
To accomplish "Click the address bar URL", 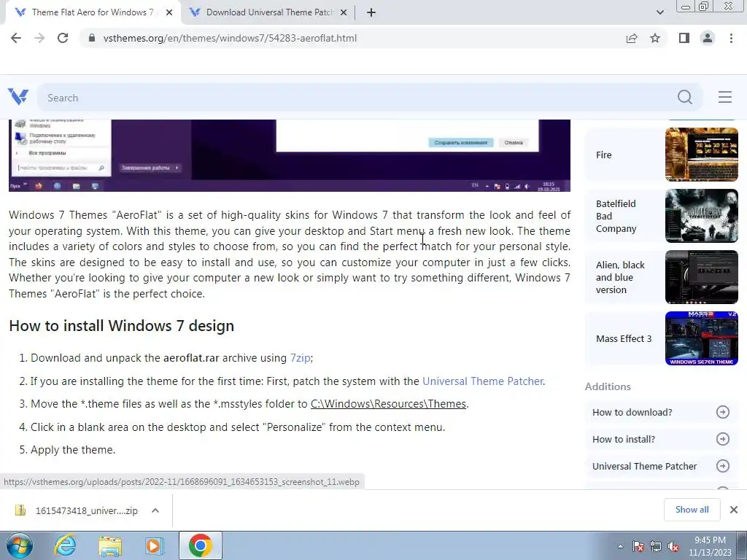I will [230, 38].
